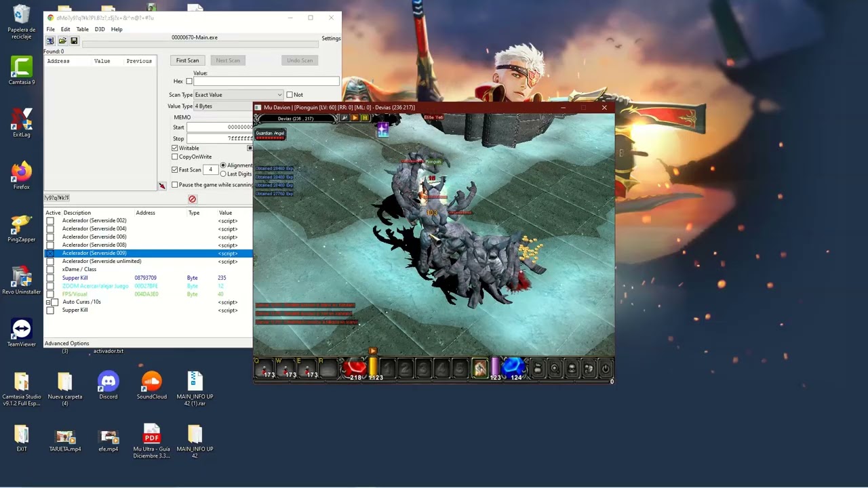
Task: Open the Table menu
Action: click(x=82, y=29)
